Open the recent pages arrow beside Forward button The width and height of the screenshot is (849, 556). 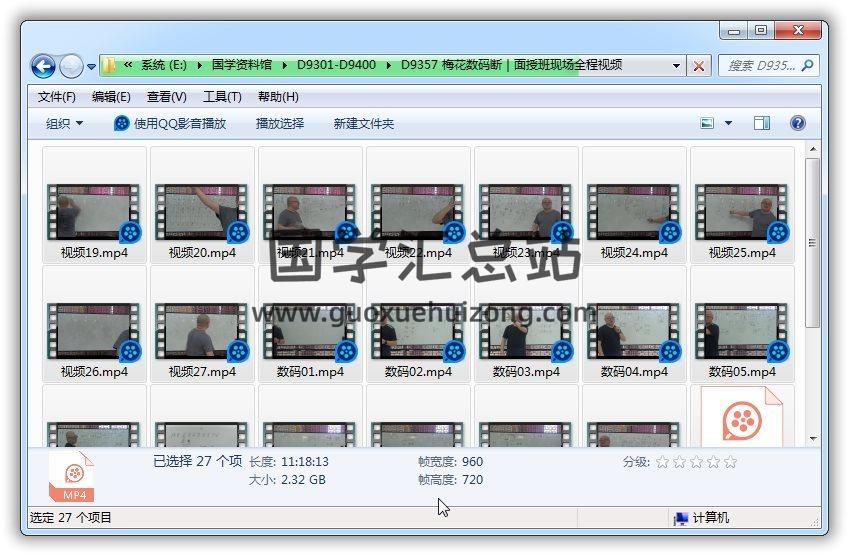[x=92, y=68]
